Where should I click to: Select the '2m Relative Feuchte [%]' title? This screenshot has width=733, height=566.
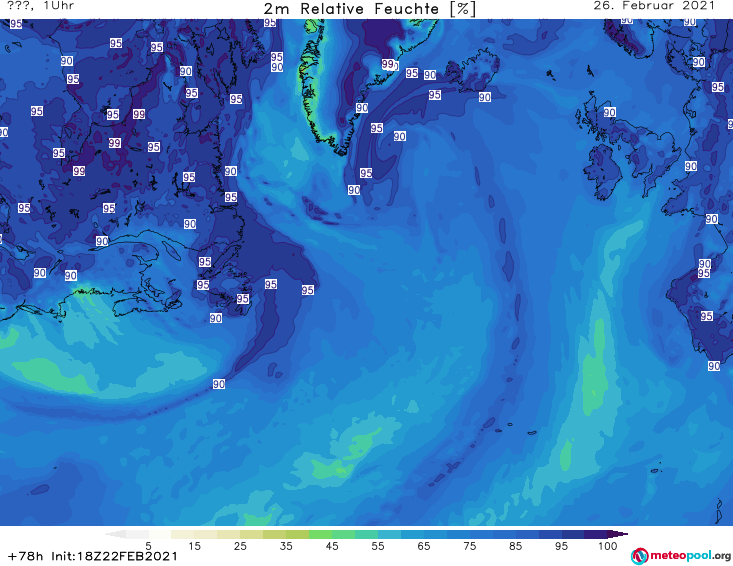tap(370, 9)
